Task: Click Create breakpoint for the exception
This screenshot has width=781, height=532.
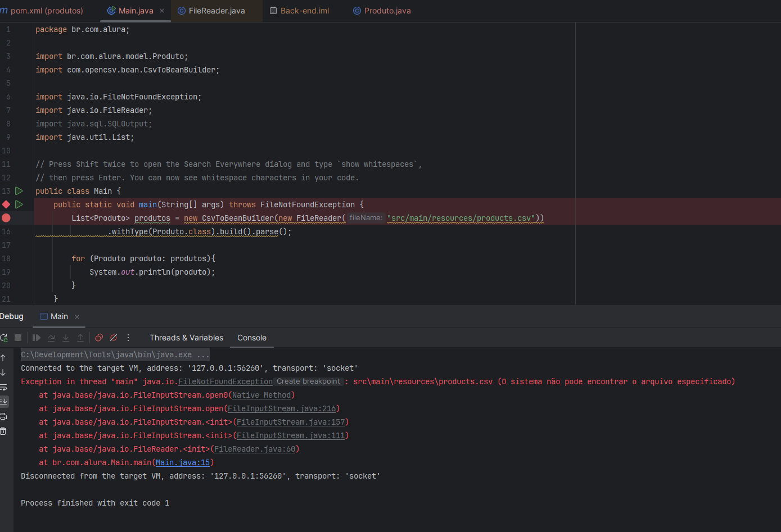Action: [x=308, y=381]
